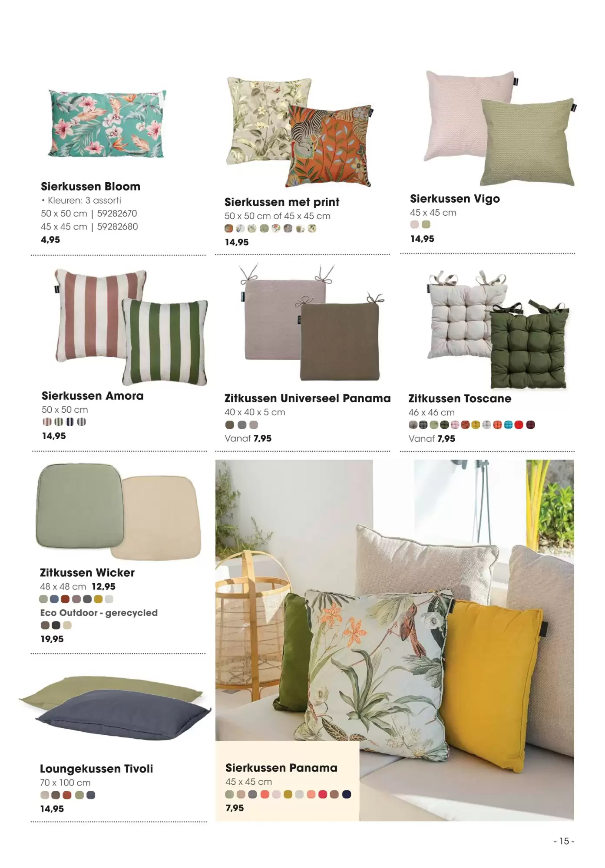This screenshot has width=605, height=868.
Task: Pick the beige Eco Outdoor swatch
Action: point(67,625)
